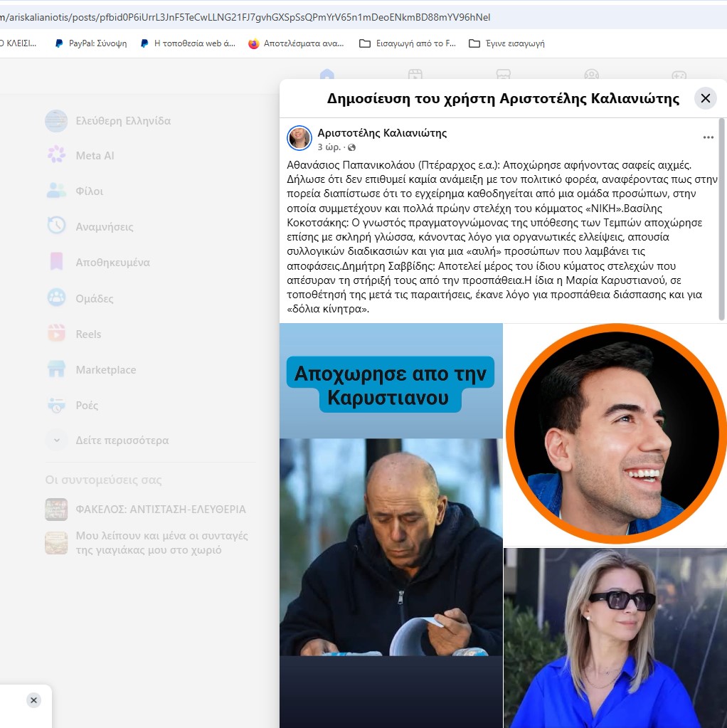Image resolution: width=727 pixels, height=728 pixels.
Task: Open Αριστοτέλης Καλιανιώτης author name link
Action: [x=381, y=133]
